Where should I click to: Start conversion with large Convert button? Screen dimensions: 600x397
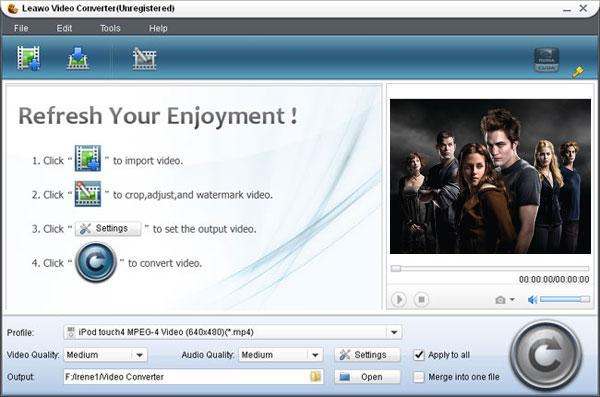[x=546, y=356]
